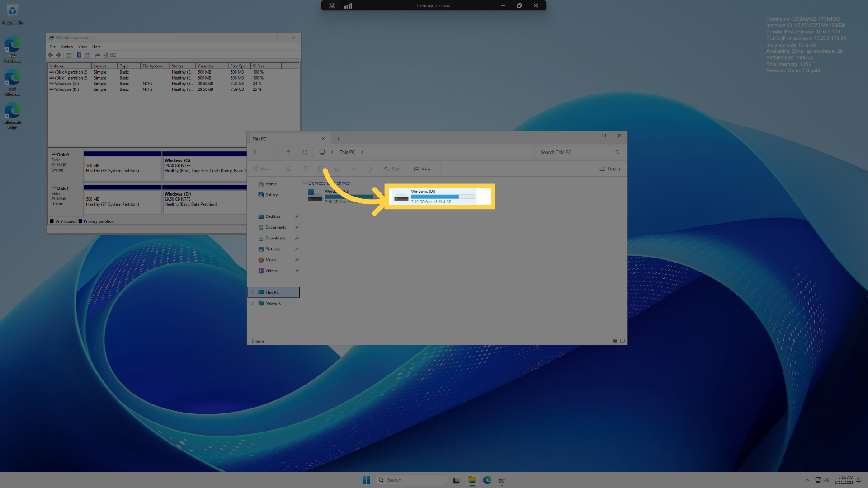Open the Recycle Bin desktop icon
This screenshot has height=488, width=868.
(12, 14)
